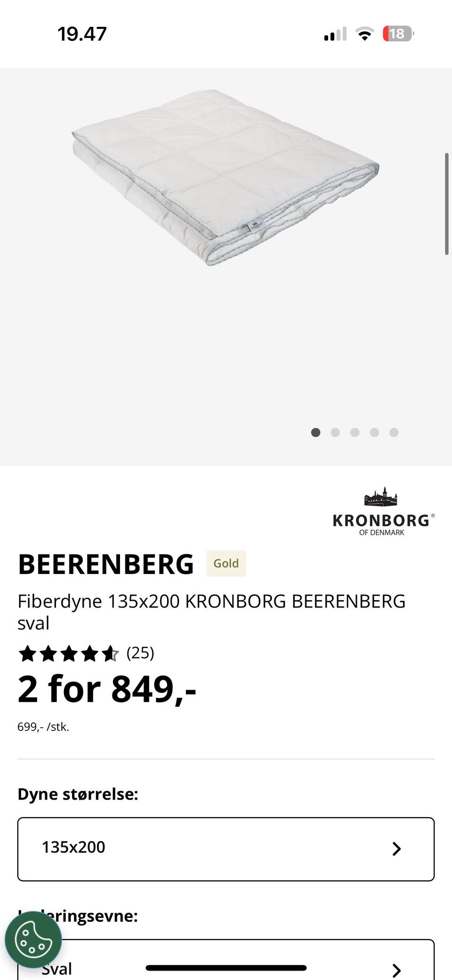This screenshot has height=980, width=452.
Task: Tap the chevron in the 135x200 selector
Action: (x=396, y=849)
